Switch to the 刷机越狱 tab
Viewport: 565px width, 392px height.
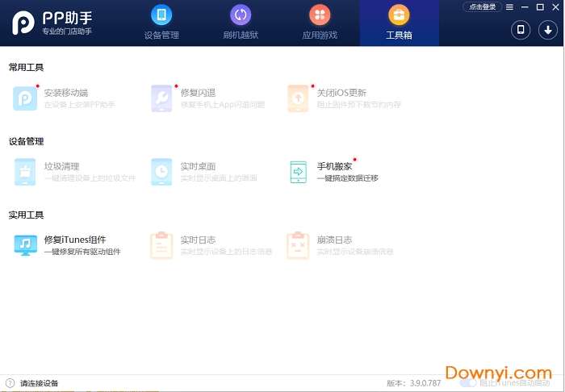pyautogui.click(x=241, y=23)
